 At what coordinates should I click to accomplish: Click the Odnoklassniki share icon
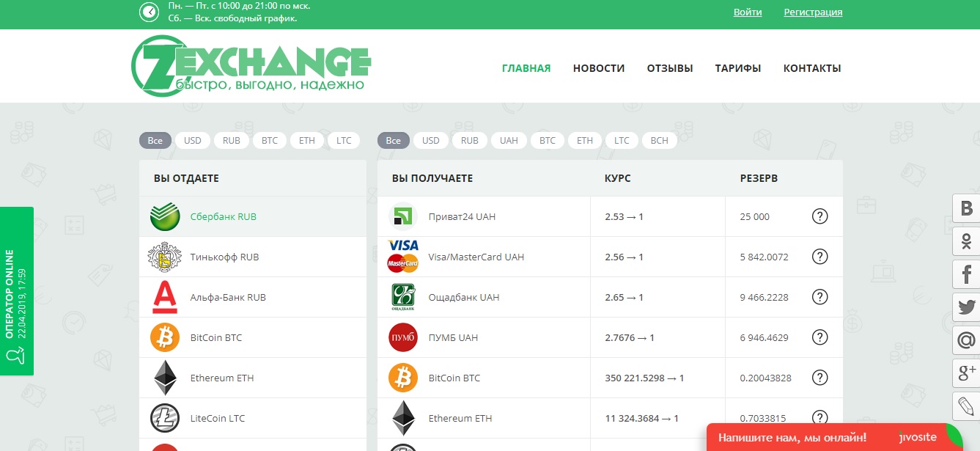966,241
